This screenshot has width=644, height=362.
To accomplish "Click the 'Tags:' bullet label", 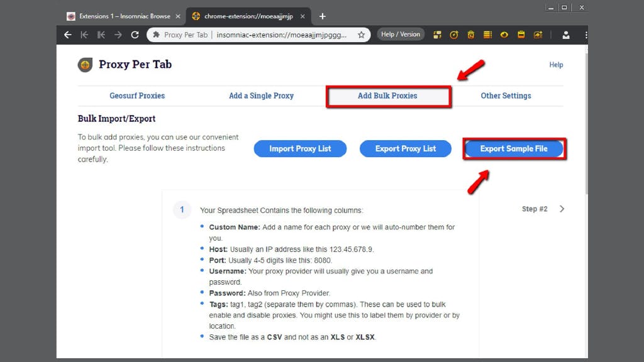I will pos(218,304).
